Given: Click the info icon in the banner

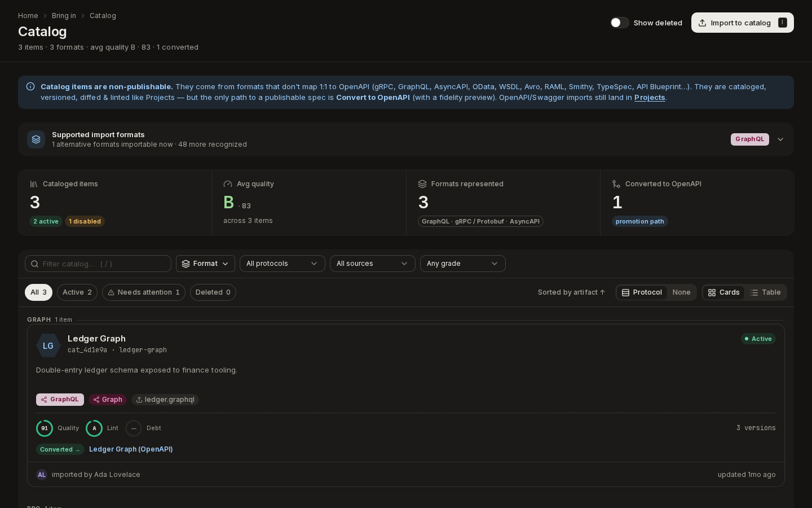Looking at the screenshot, I should (x=30, y=86).
